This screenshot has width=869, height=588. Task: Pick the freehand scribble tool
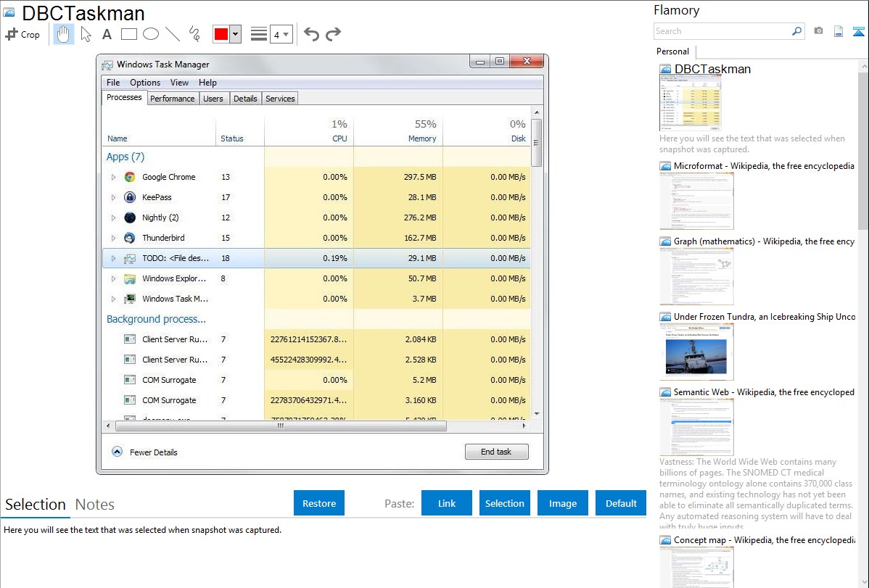[x=194, y=34]
